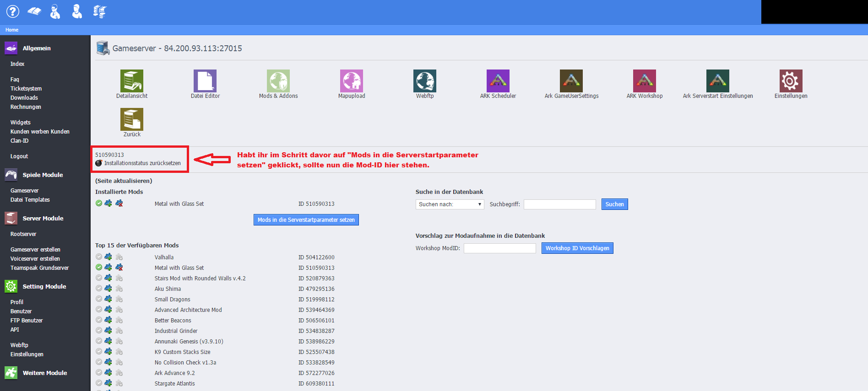Image resolution: width=868 pixels, height=391 pixels.
Task: Open the Datei Editor icon
Action: 205,81
